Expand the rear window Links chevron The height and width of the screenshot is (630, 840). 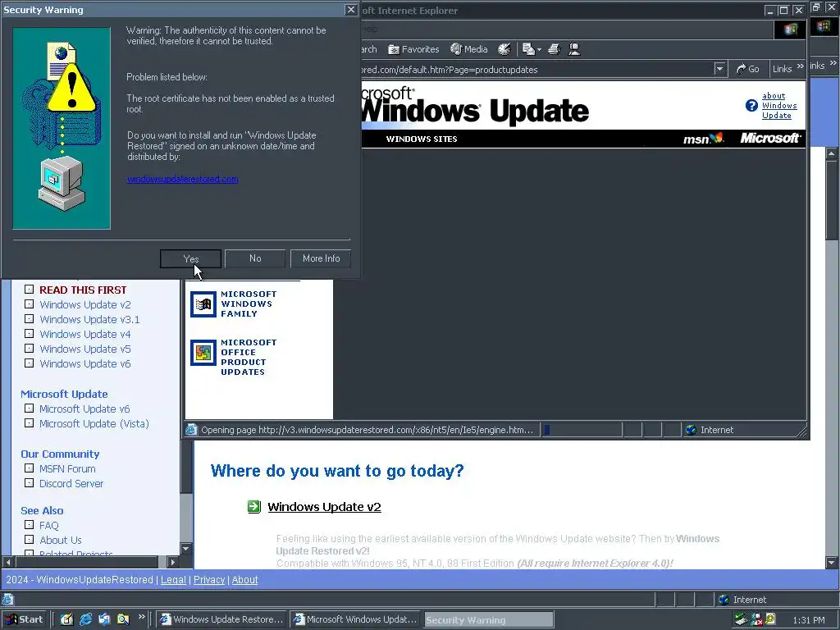click(833, 63)
